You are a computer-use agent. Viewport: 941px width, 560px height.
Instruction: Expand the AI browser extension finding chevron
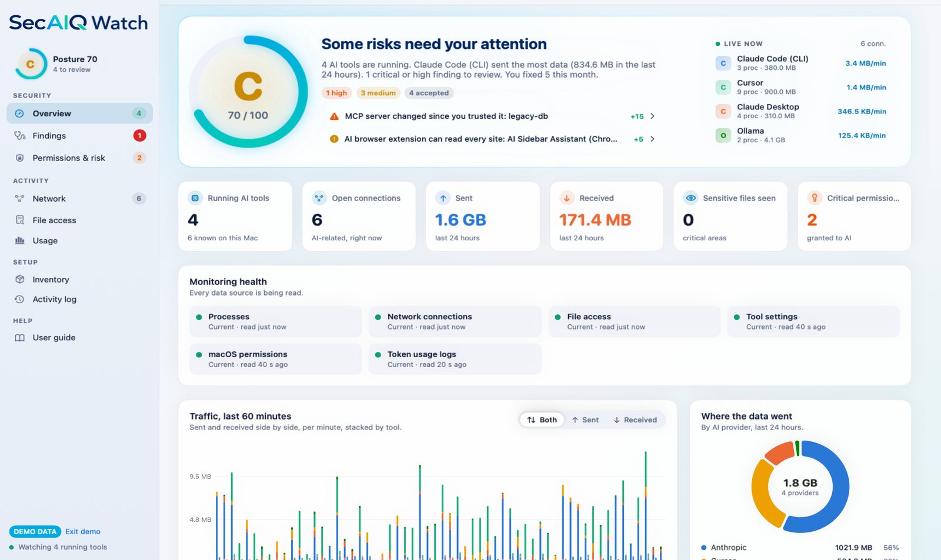[652, 139]
